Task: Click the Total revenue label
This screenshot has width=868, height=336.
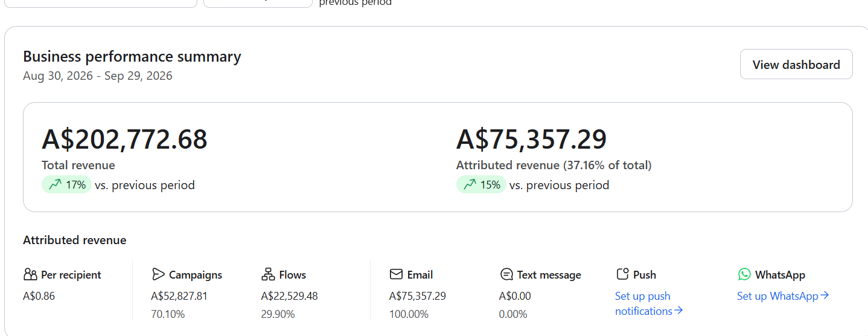Action: tap(78, 165)
